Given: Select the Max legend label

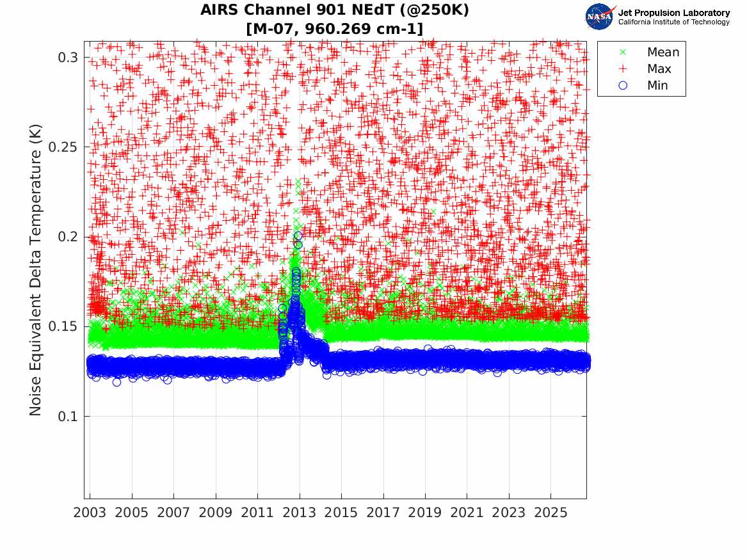Looking at the screenshot, I should click(x=659, y=69).
